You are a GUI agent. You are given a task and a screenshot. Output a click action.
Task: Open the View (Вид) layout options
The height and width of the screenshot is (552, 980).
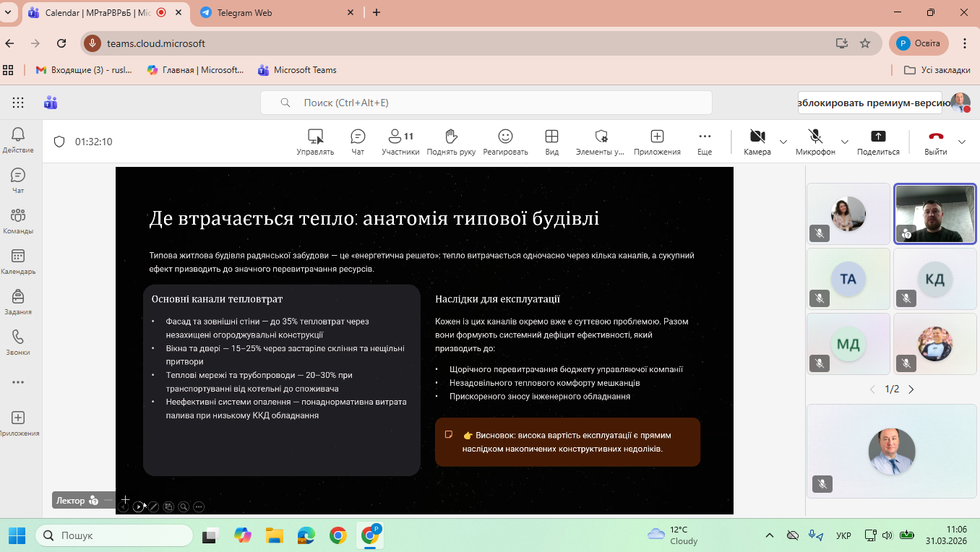pos(551,142)
